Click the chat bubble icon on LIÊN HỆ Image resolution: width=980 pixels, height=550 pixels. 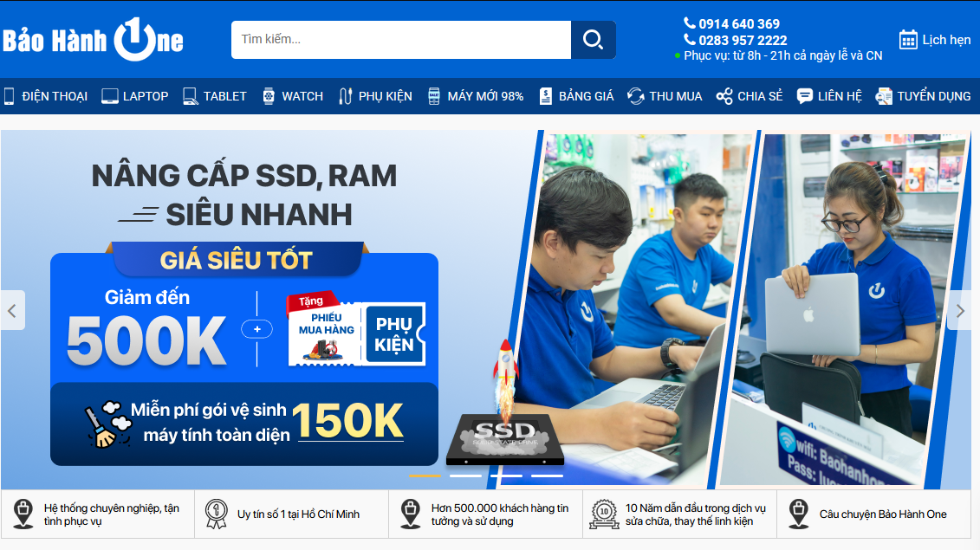[806, 96]
